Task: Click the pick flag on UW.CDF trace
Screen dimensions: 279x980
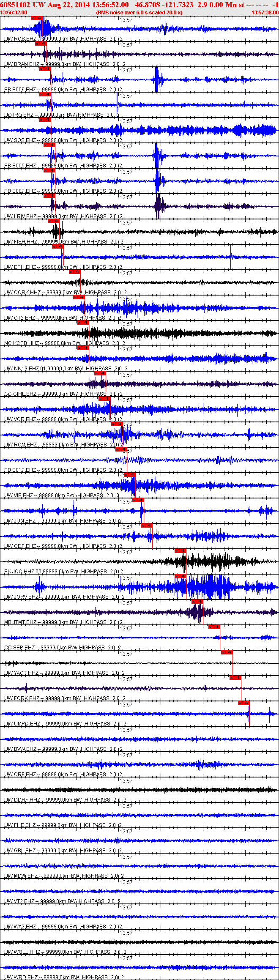Action: (147, 526)
